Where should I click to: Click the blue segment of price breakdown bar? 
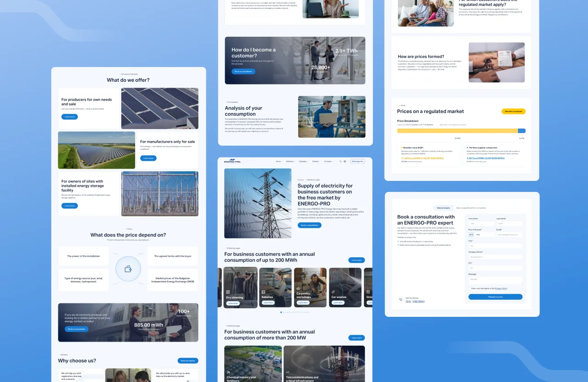click(x=521, y=131)
